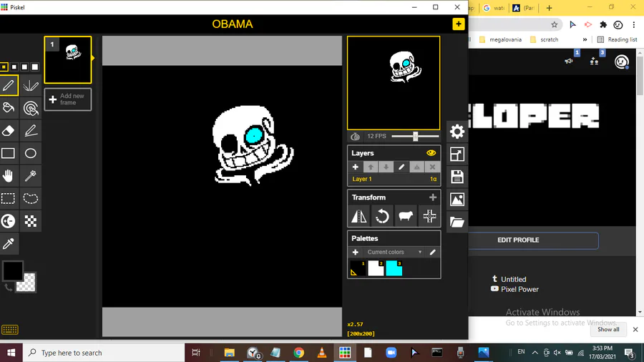Viewport: 644px width, 362px height.
Task: Select the Move hand tool
Action: point(8,176)
